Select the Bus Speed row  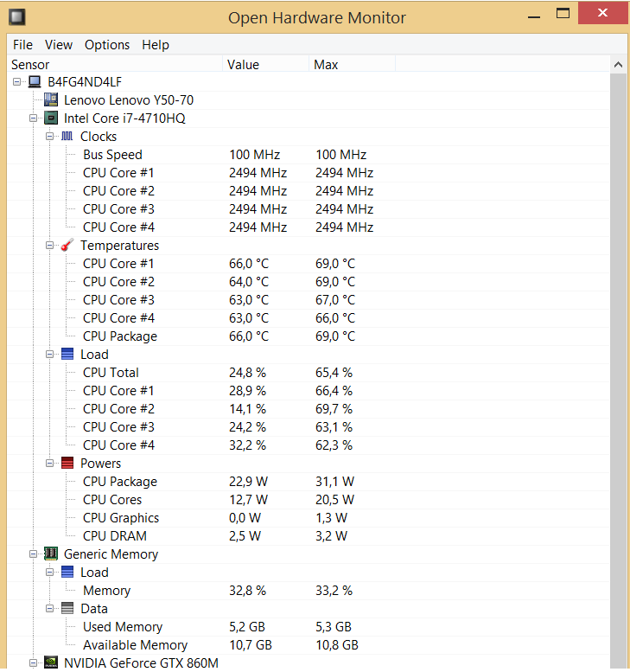pos(309,154)
